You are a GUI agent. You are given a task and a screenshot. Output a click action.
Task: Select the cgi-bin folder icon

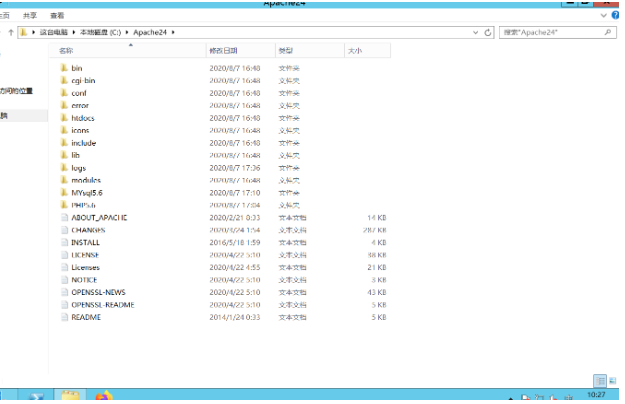click(64, 80)
